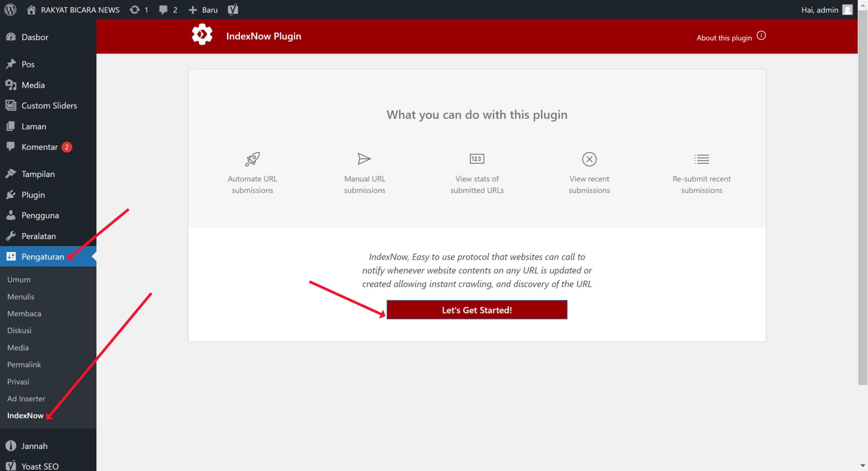Click Automate URL submissions text
868x471 pixels.
pos(252,185)
